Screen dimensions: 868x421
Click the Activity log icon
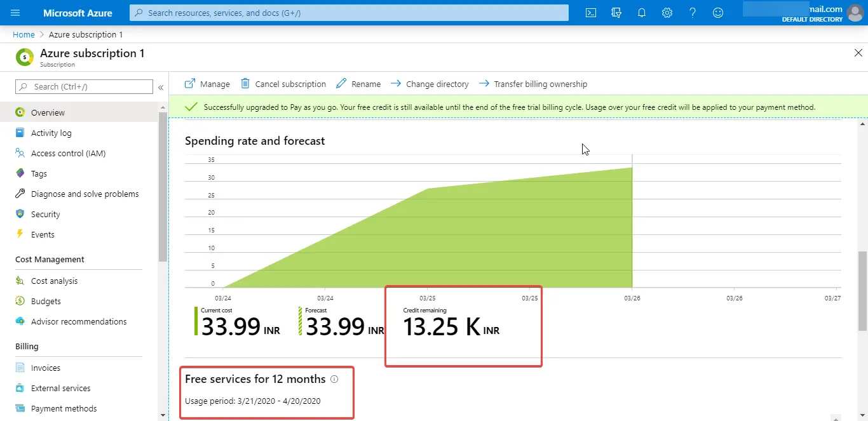click(20, 133)
